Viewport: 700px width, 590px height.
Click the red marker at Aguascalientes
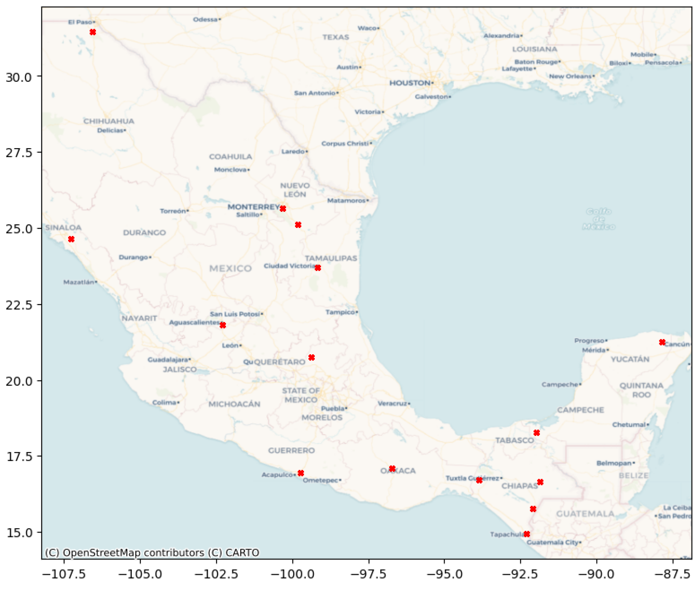pos(223,325)
